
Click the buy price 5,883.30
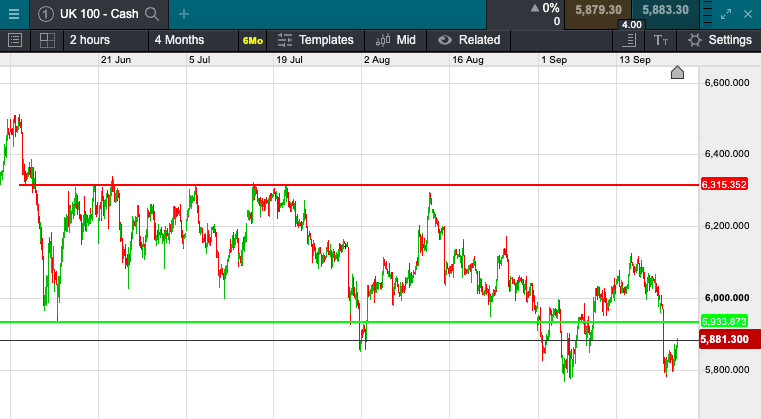click(x=665, y=10)
